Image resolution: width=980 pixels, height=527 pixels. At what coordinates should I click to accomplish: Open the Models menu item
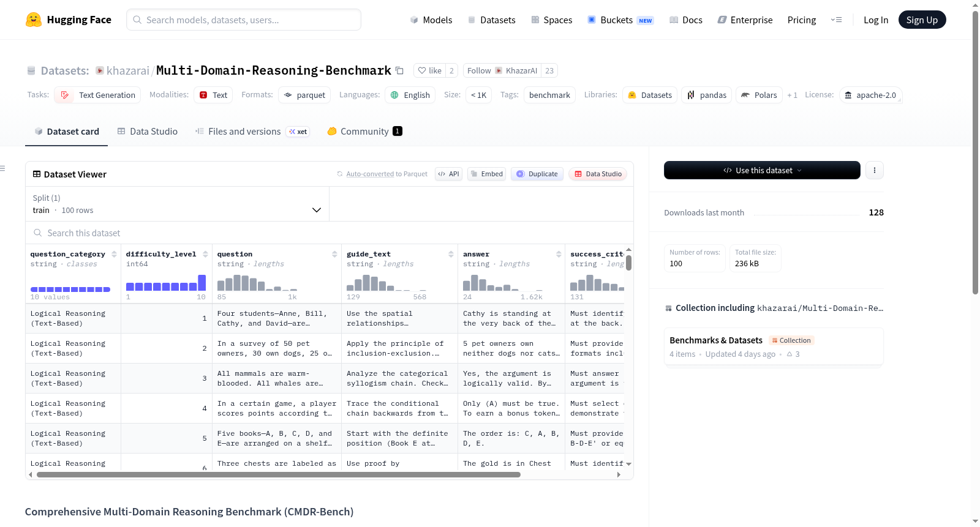(431, 20)
